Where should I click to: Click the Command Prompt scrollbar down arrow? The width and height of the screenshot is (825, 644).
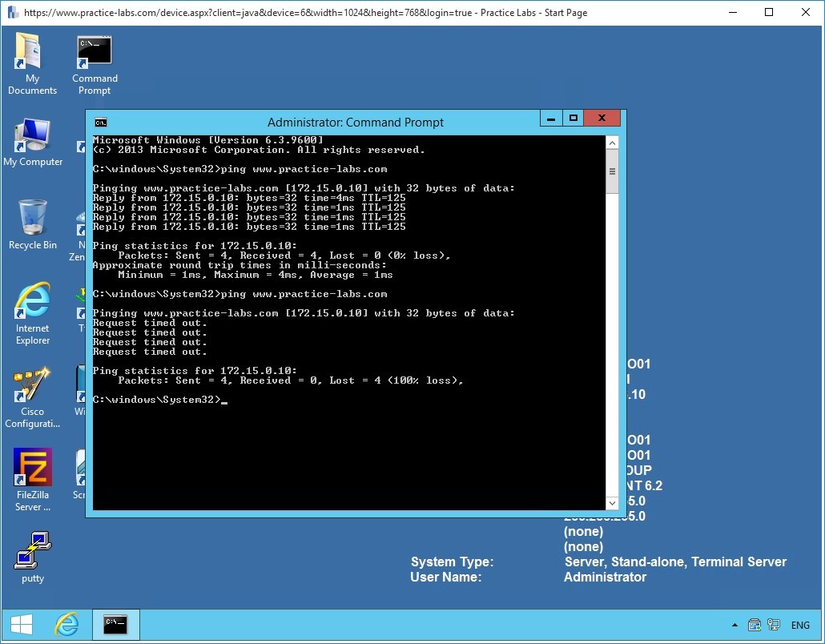(x=612, y=502)
